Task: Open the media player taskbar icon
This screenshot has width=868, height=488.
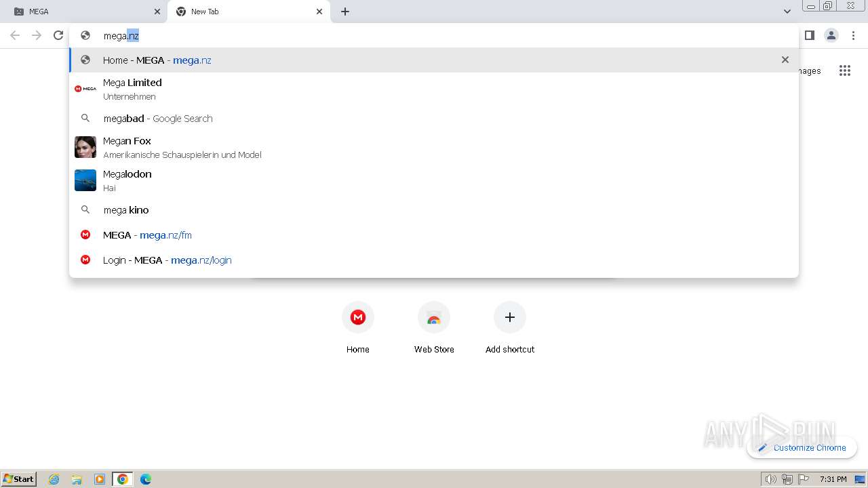Action: (100, 479)
